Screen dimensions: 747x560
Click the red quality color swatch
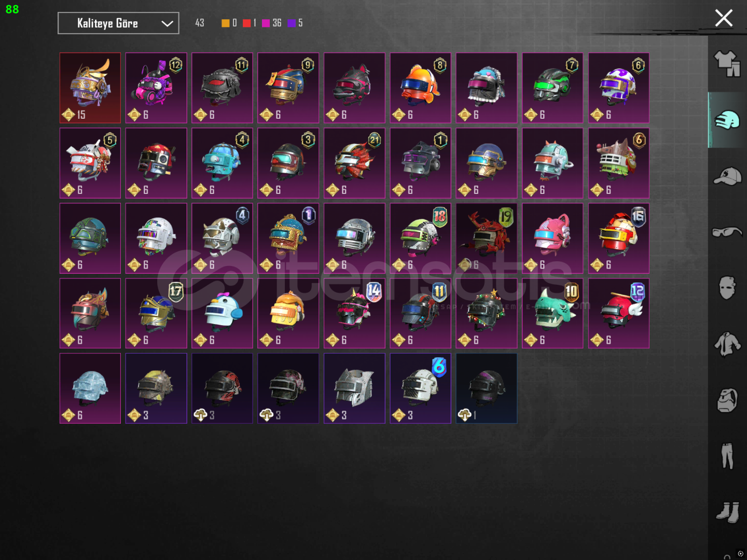click(x=246, y=23)
